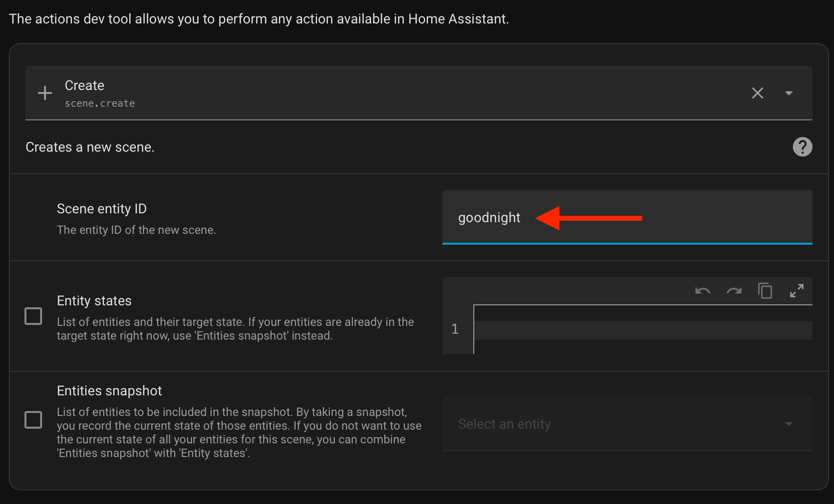
Task: Click the 'Entities snapshot' label
Action: coord(109,390)
